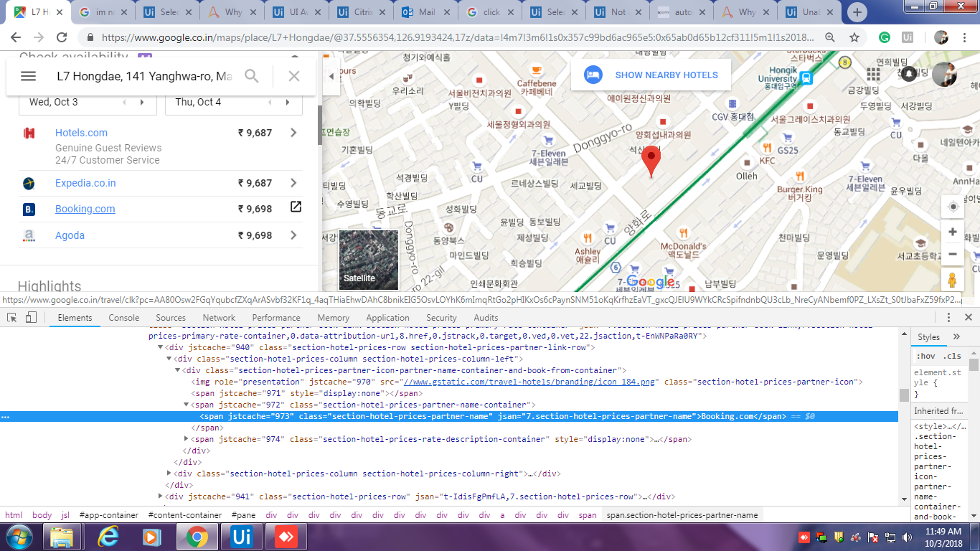Expand the span jstcache="974" node
The width and height of the screenshot is (980, 551).
tap(187, 439)
